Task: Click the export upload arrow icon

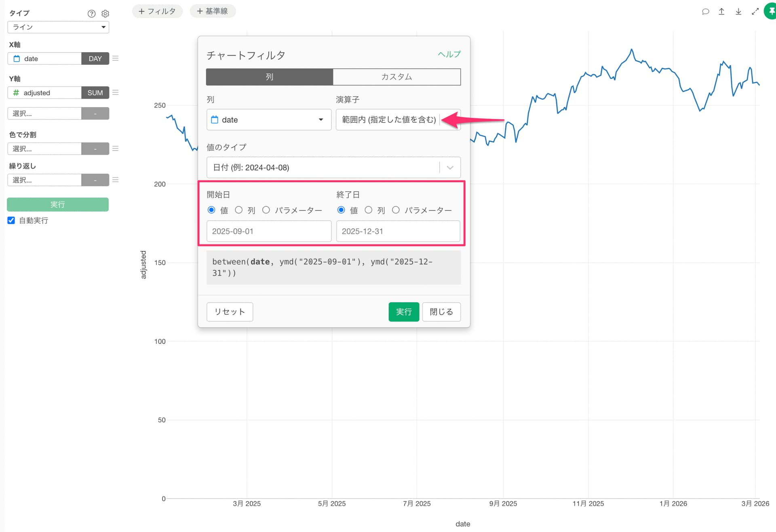Action: 721,11
